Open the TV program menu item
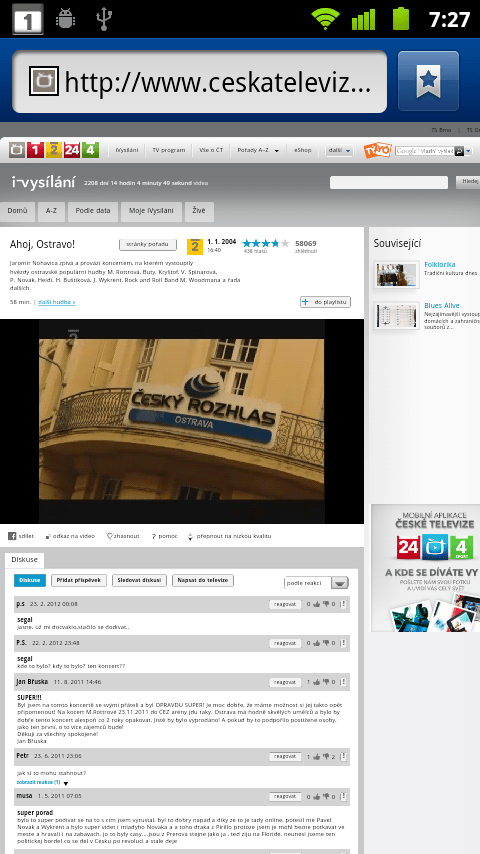Screen dimensions: 480x854 point(168,150)
